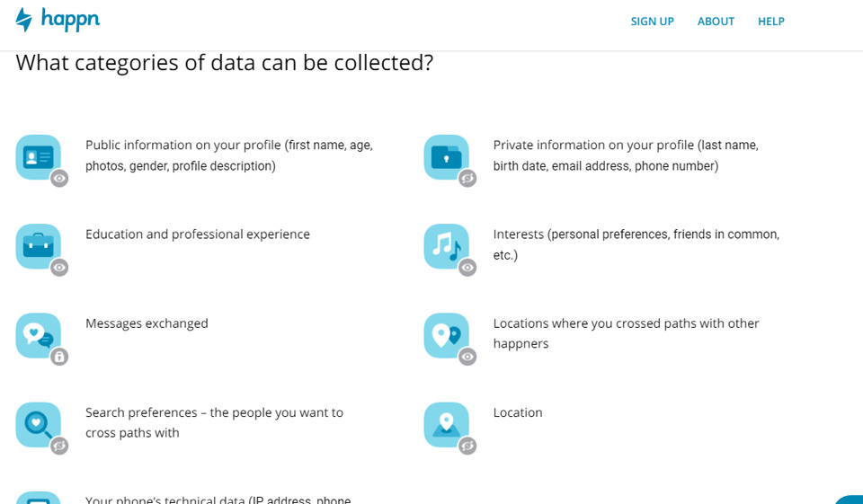Click the Location map pin icon

pyautogui.click(x=446, y=424)
